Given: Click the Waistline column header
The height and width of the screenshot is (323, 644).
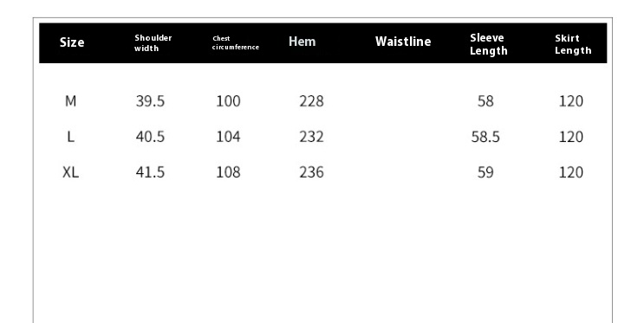Looking at the screenshot, I should tap(403, 42).
